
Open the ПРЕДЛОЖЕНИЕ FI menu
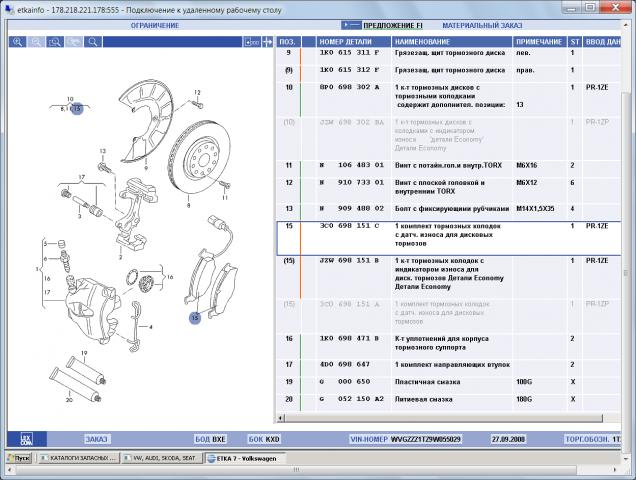click(393, 26)
